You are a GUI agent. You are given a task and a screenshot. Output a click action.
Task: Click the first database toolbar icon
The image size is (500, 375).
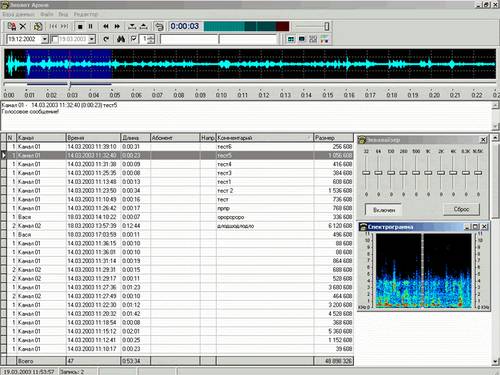click(12, 26)
